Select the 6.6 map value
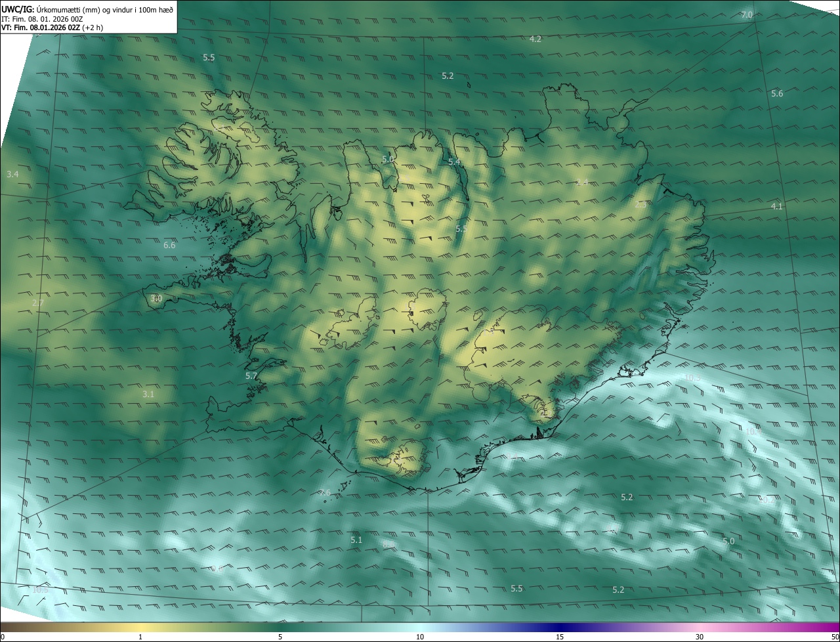 [x=169, y=245]
